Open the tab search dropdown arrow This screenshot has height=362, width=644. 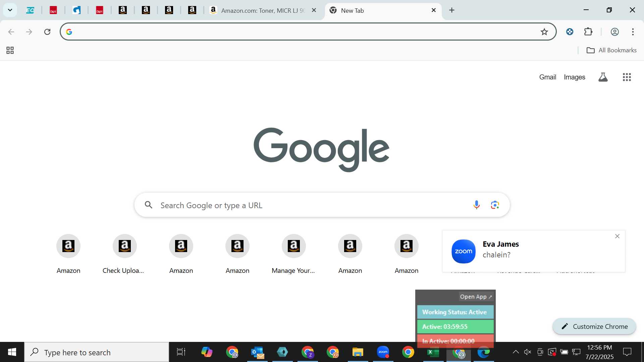point(10,10)
